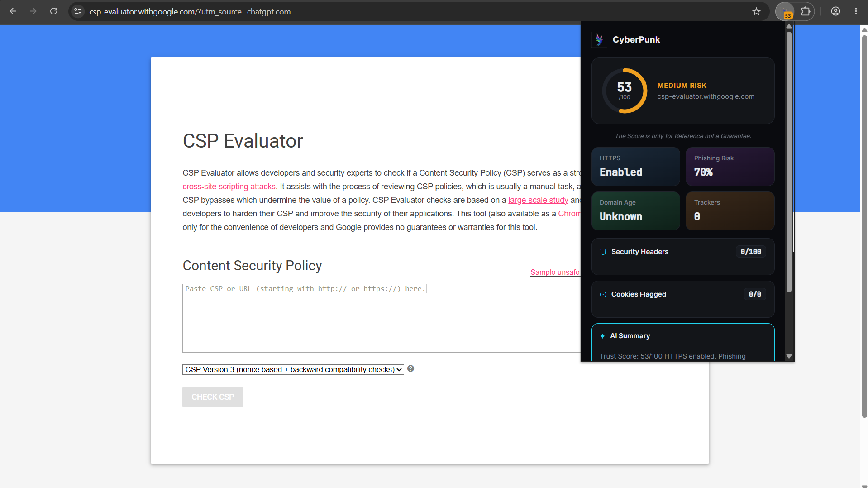Click the CSP Evaluator page heading
868x488 pixels.
click(243, 141)
